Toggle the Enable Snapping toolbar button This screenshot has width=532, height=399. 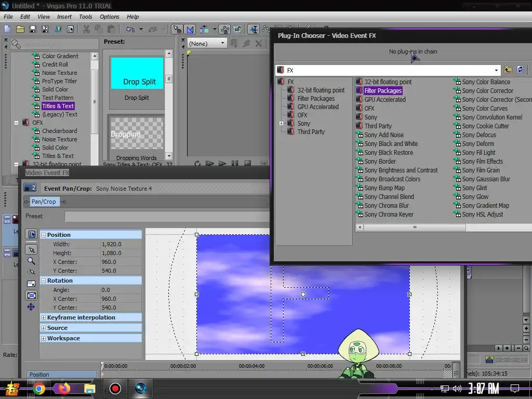[x=177, y=29]
